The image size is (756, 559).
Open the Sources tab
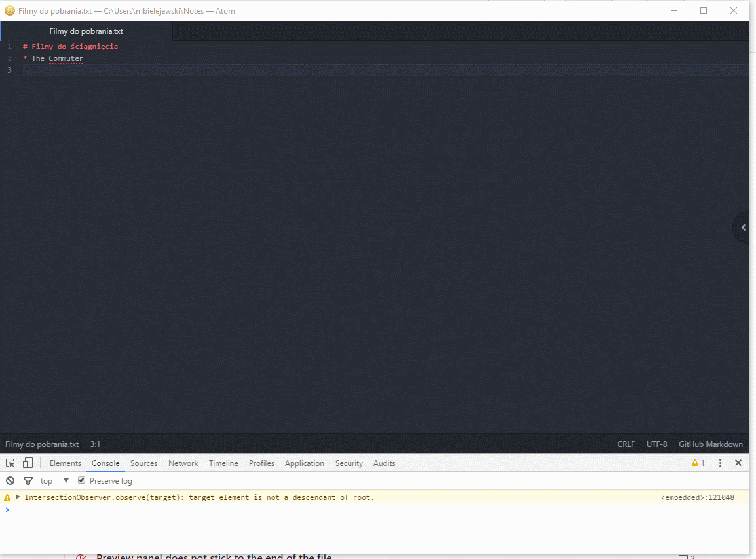pos(143,463)
